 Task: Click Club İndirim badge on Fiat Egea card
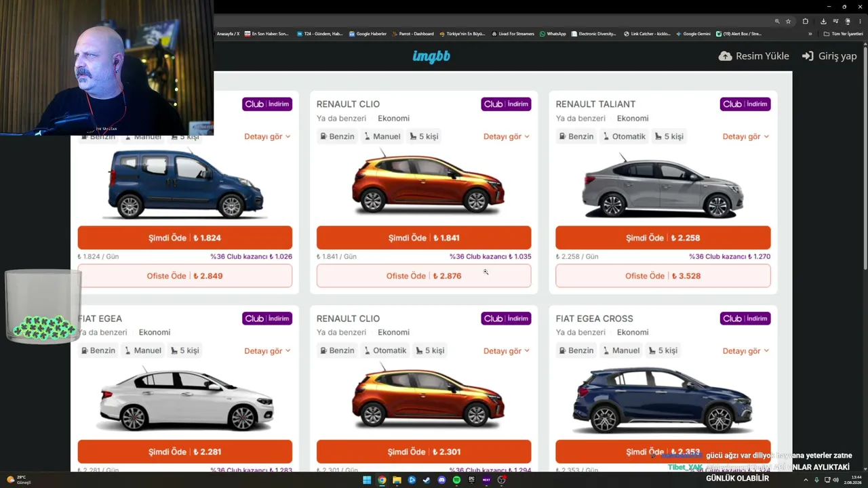click(x=267, y=319)
